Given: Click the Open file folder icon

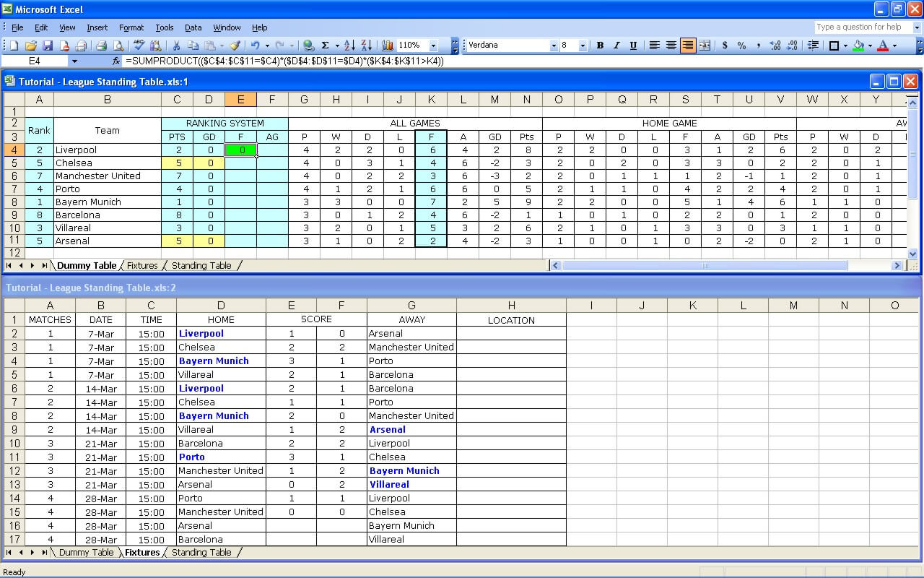Looking at the screenshot, I should coord(31,46).
